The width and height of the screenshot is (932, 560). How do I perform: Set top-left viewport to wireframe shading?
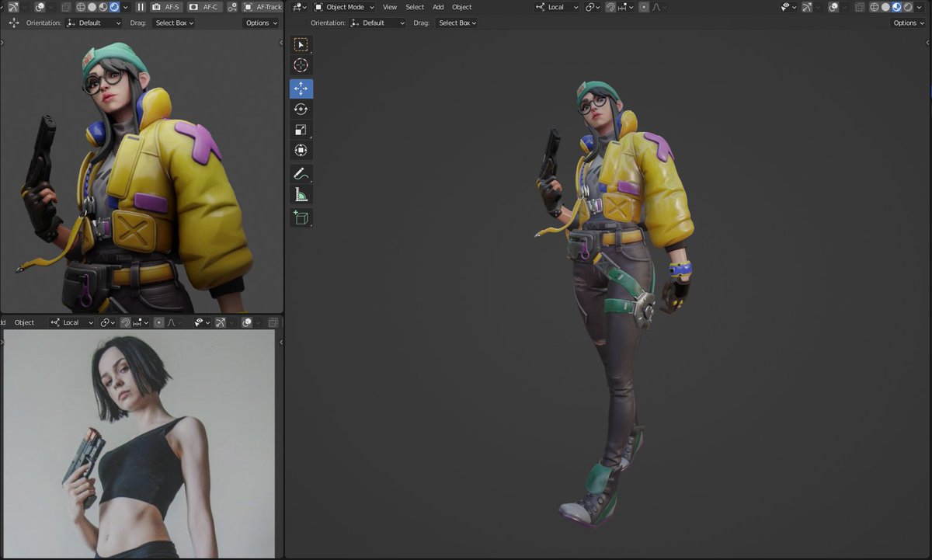click(80, 7)
